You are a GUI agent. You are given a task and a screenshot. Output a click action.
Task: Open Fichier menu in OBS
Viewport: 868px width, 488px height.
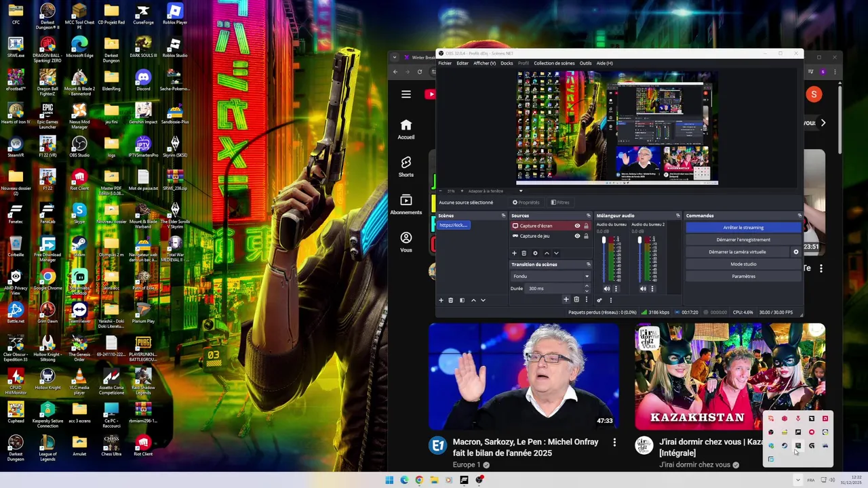(x=445, y=63)
